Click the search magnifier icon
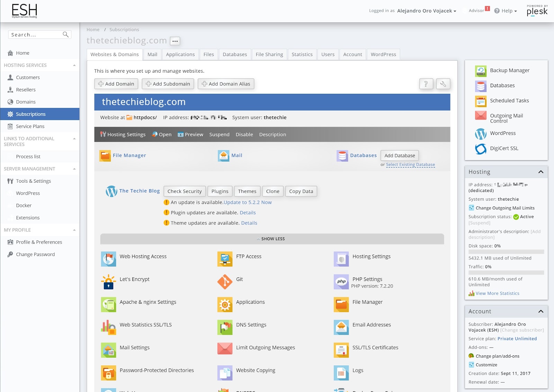Screen dimensions: 554x392 [65, 34]
